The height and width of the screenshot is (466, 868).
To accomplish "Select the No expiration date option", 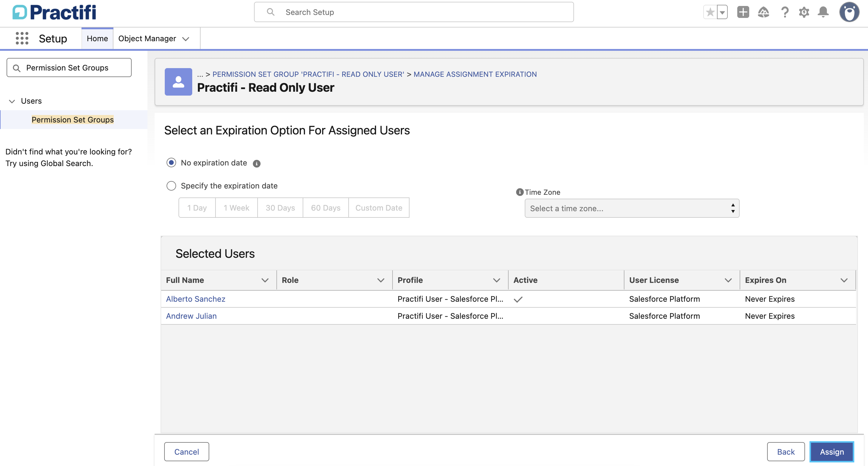I will (171, 163).
